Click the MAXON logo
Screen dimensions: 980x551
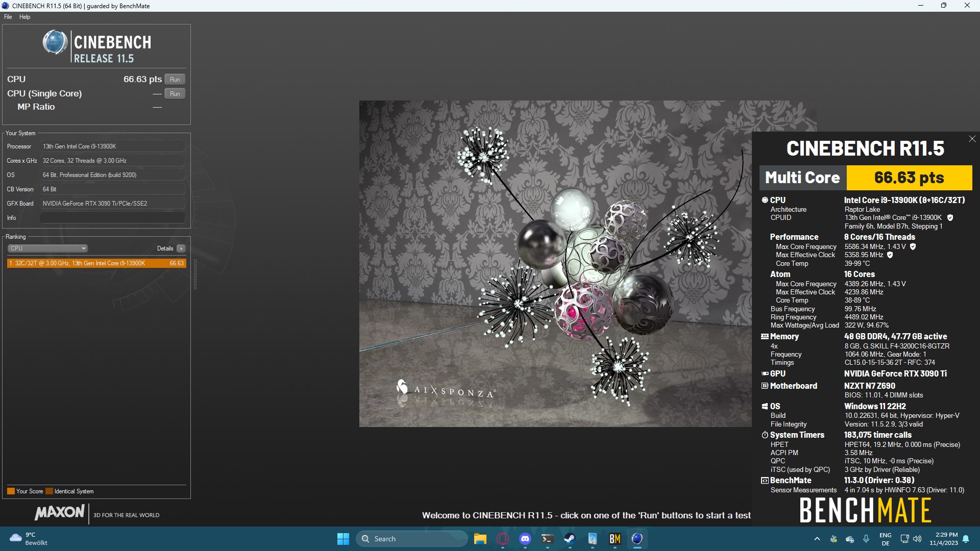pyautogui.click(x=60, y=512)
